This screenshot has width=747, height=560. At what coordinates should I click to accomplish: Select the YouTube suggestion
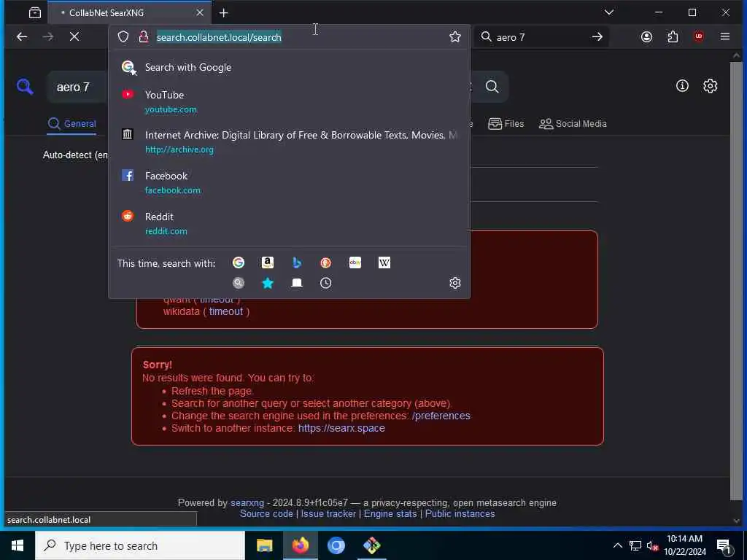point(289,101)
